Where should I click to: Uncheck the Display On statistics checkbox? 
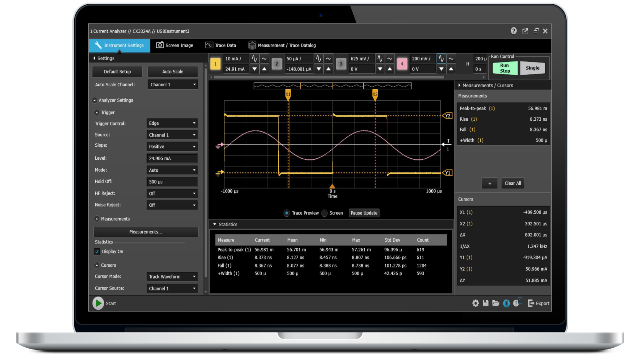pos(97,251)
